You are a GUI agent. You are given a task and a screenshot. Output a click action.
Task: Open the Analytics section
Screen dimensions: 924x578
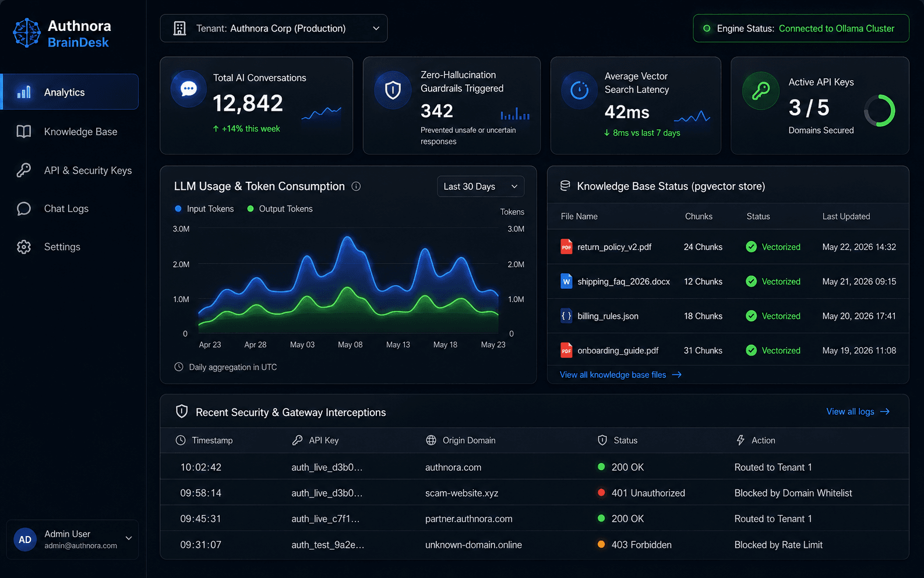point(70,92)
